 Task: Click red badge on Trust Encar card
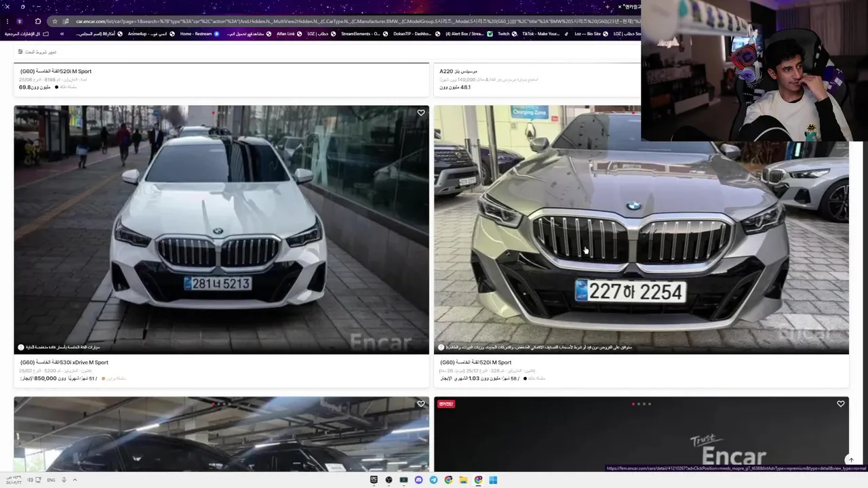pyautogui.click(x=446, y=404)
